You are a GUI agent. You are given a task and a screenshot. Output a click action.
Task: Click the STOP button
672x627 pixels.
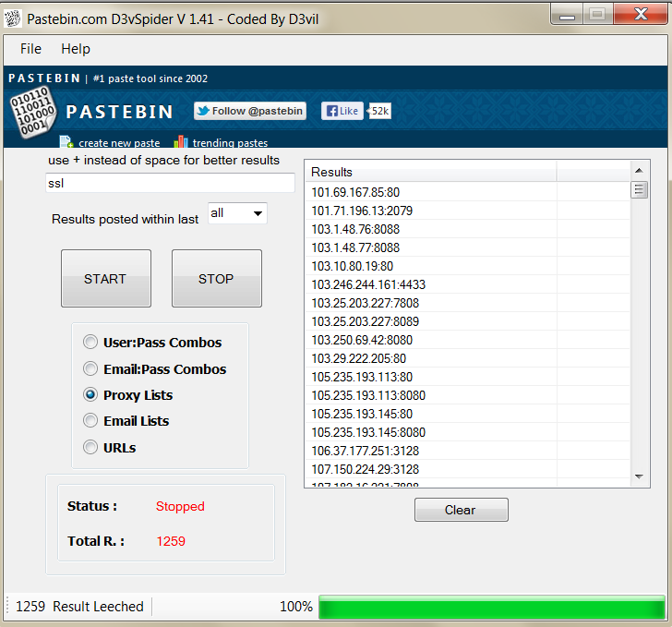pyautogui.click(x=216, y=278)
